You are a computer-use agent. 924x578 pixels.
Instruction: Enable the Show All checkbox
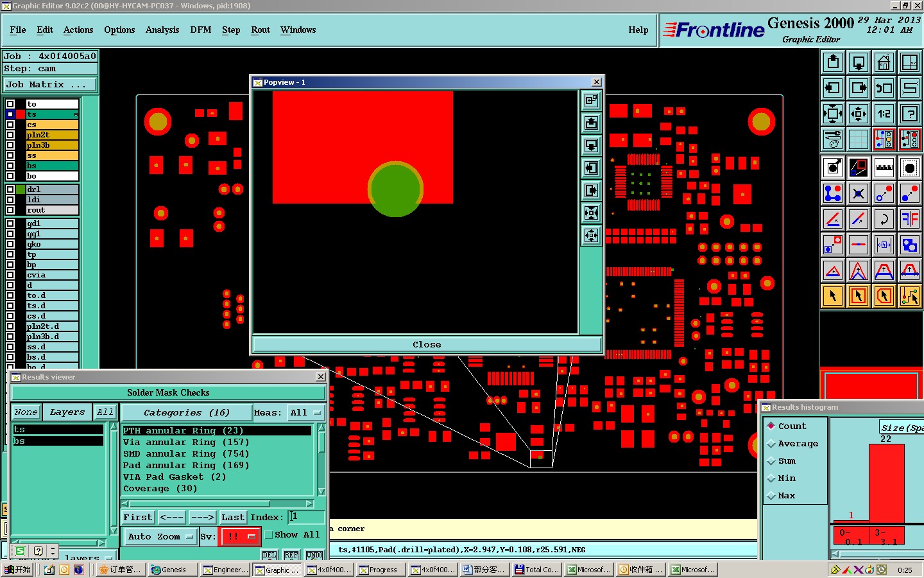pyautogui.click(x=269, y=534)
